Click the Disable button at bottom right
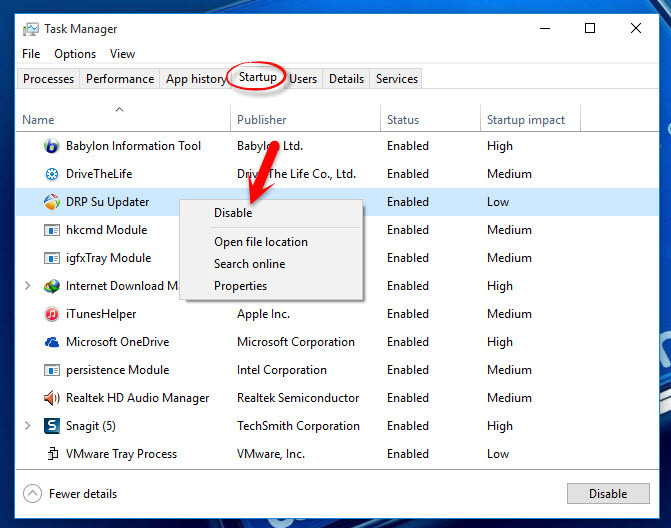671x528 pixels. [x=608, y=494]
